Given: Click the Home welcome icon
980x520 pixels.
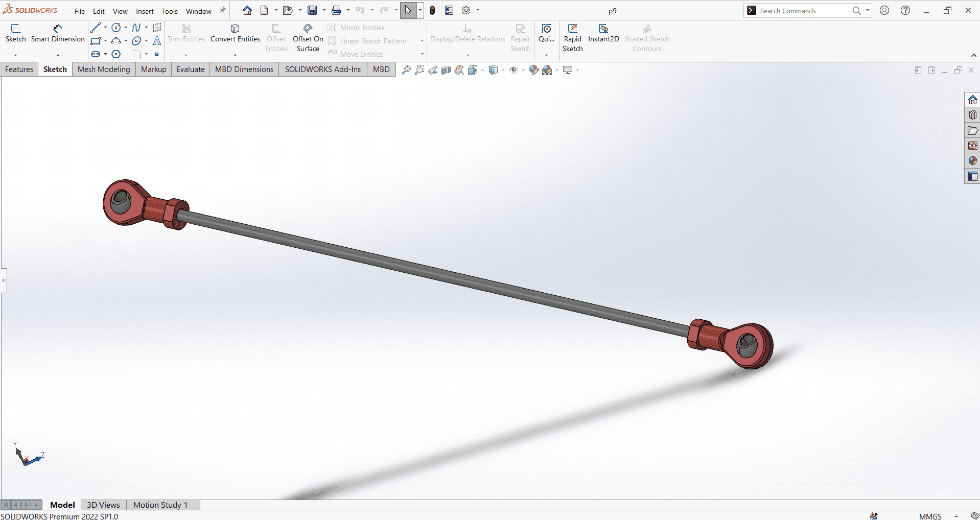Looking at the screenshot, I should tap(247, 10).
